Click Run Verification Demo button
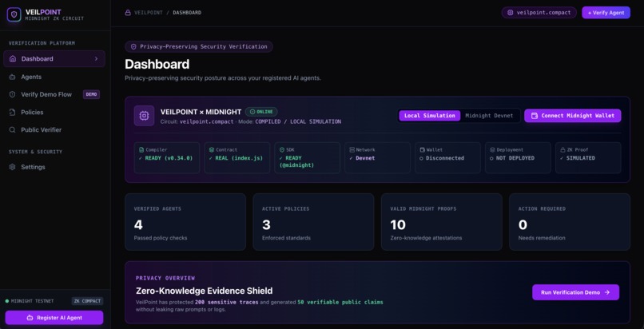This screenshot has height=329, width=644. click(575, 292)
